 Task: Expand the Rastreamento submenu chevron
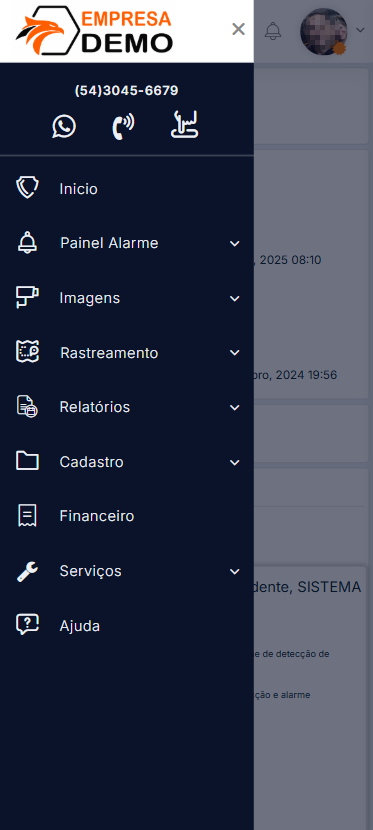[235, 353]
